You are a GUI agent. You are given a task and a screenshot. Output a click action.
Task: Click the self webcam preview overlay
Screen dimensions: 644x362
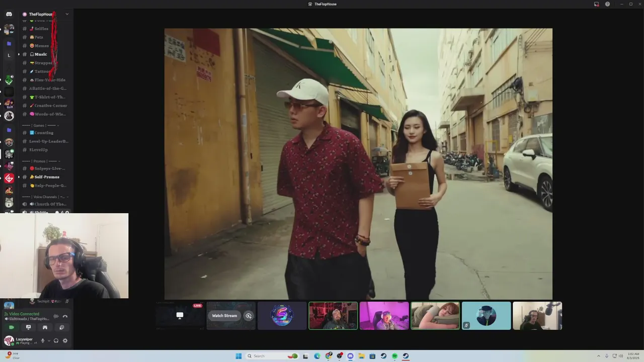64,256
